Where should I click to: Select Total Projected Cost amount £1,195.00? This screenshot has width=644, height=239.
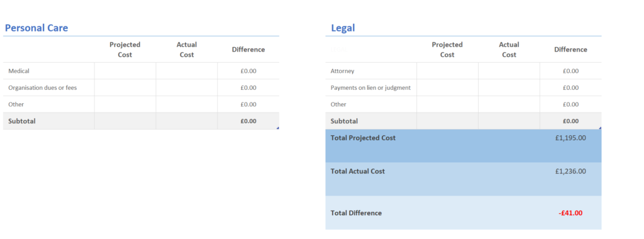570,138
